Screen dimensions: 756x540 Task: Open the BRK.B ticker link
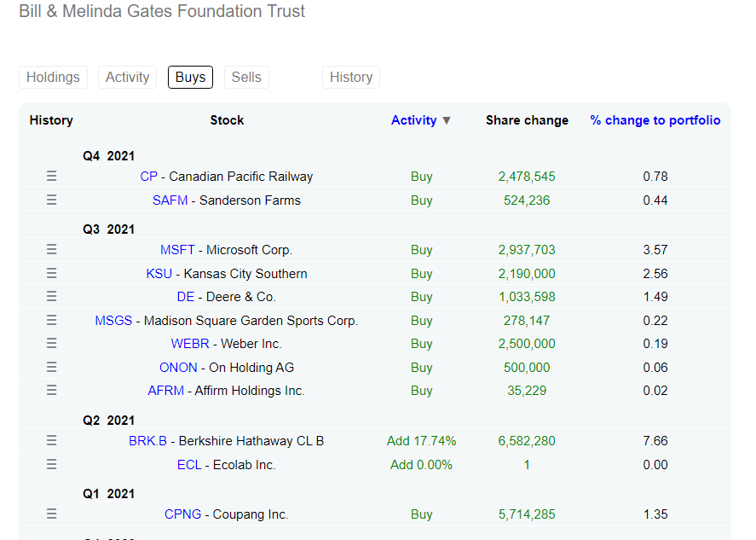pos(147,441)
